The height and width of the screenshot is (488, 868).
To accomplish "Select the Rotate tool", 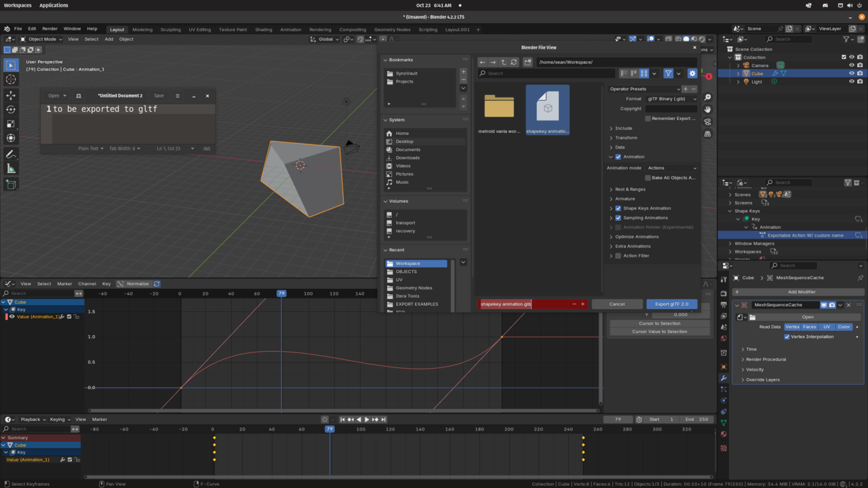I will click(11, 110).
